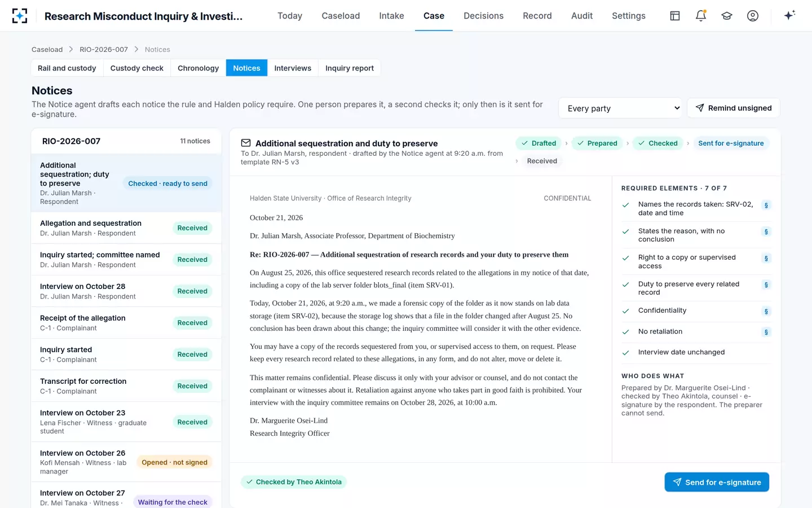Screen dimensions: 812x508
Task: Select the 'Transcript for correction' notice
Action: click(x=126, y=386)
